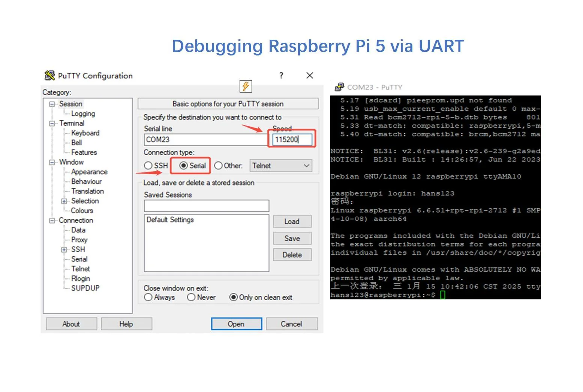Open the Bell settings category
This screenshot has height=392, width=583.
[x=76, y=143]
